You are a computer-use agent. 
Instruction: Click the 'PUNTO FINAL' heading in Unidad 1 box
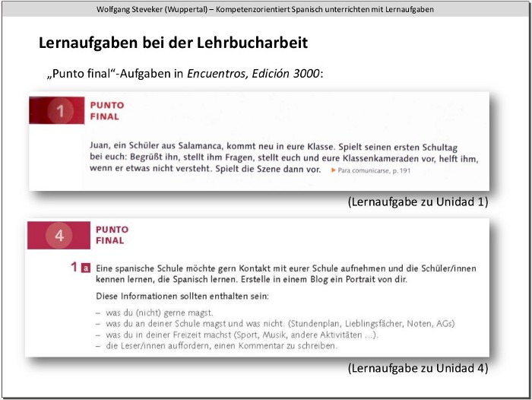(x=106, y=111)
